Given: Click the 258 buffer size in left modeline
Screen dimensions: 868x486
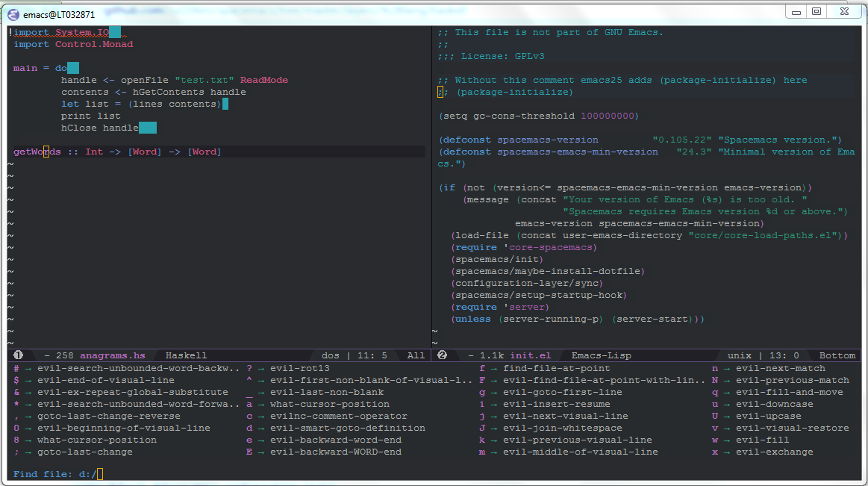Looking at the screenshot, I should pos(65,355).
